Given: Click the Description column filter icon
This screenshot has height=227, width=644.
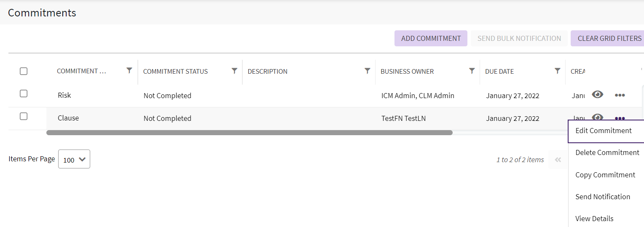Looking at the screenshot, I should (x=367, y=71).
